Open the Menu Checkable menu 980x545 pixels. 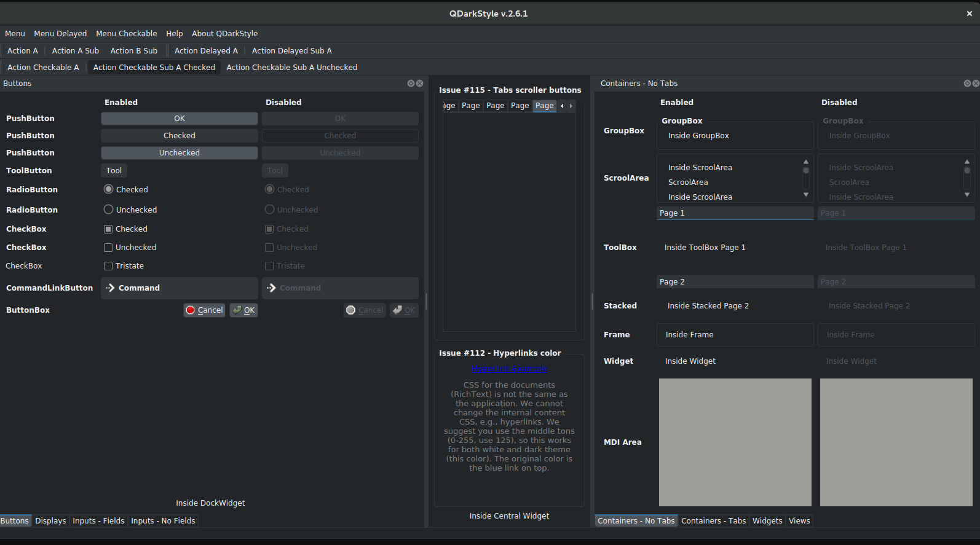coord(127,34)
